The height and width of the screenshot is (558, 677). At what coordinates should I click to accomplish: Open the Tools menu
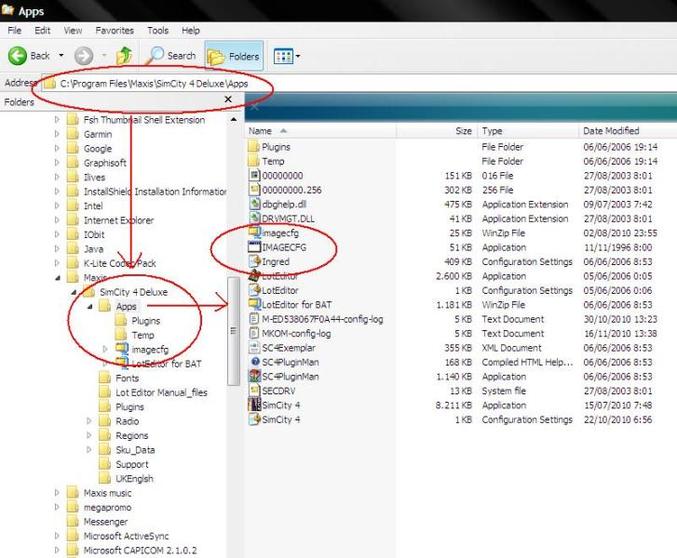point(158,31)
